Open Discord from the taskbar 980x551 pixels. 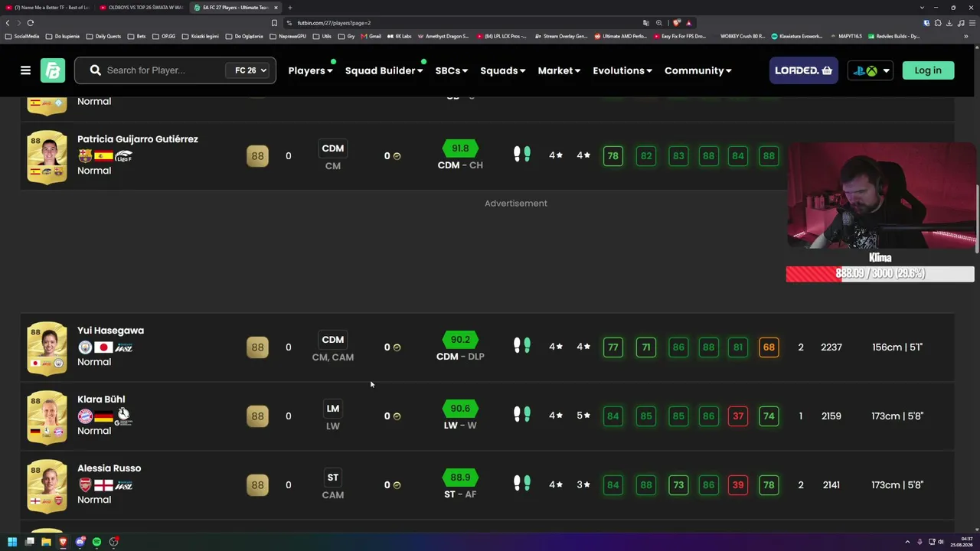click(x=80, y=542)
